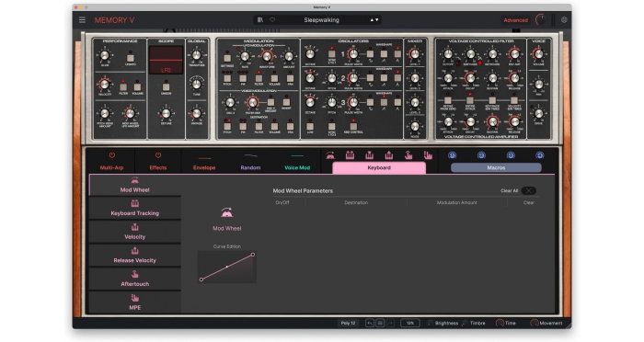Screen dimensions: 644x342
Task: Click the large Mod Wheel center icon
Action: point(226,212)
